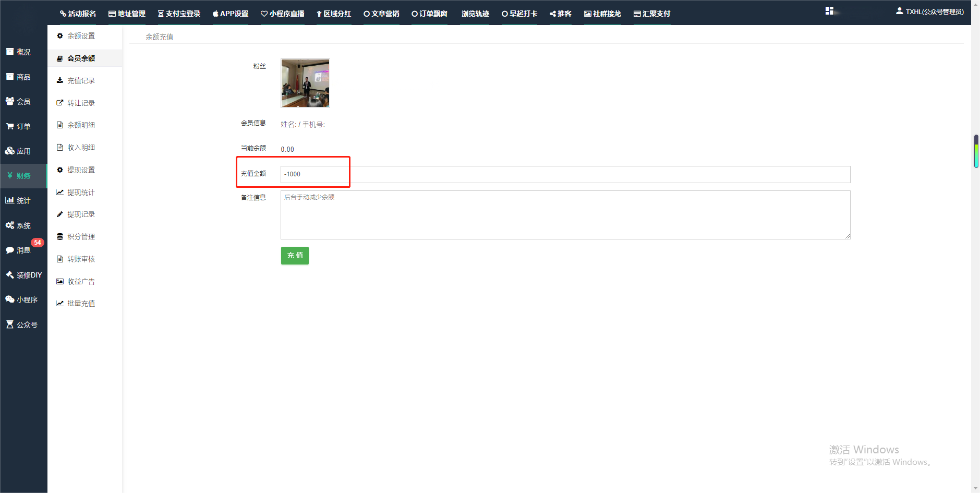Screen dimensions: 980x493
Task: Select 余额设置 in the finance submenu
Action: (81, 36)
